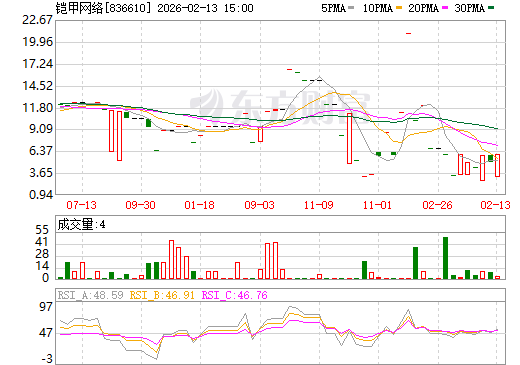Select the 11-01 date marker

click(x=377, y=205)
